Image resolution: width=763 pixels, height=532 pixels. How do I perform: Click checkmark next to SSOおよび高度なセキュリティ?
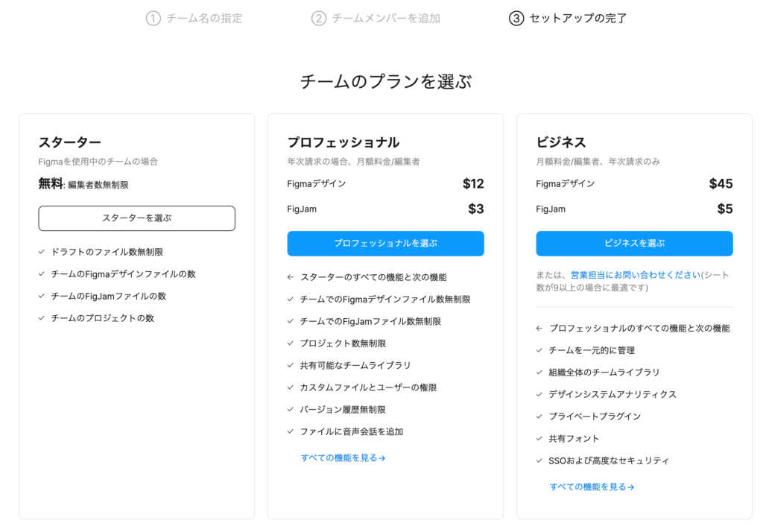(539, 461)
